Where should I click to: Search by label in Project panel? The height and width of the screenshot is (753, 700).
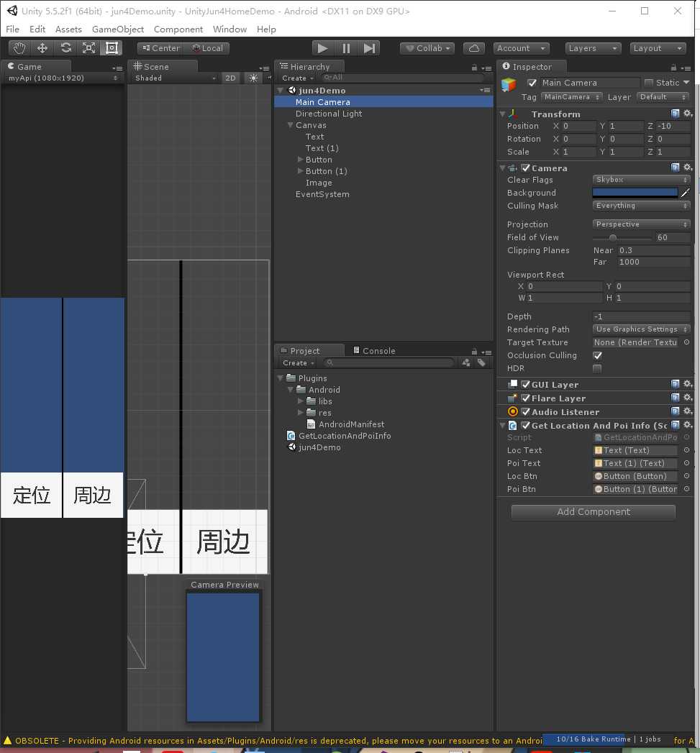click(481, 363)
